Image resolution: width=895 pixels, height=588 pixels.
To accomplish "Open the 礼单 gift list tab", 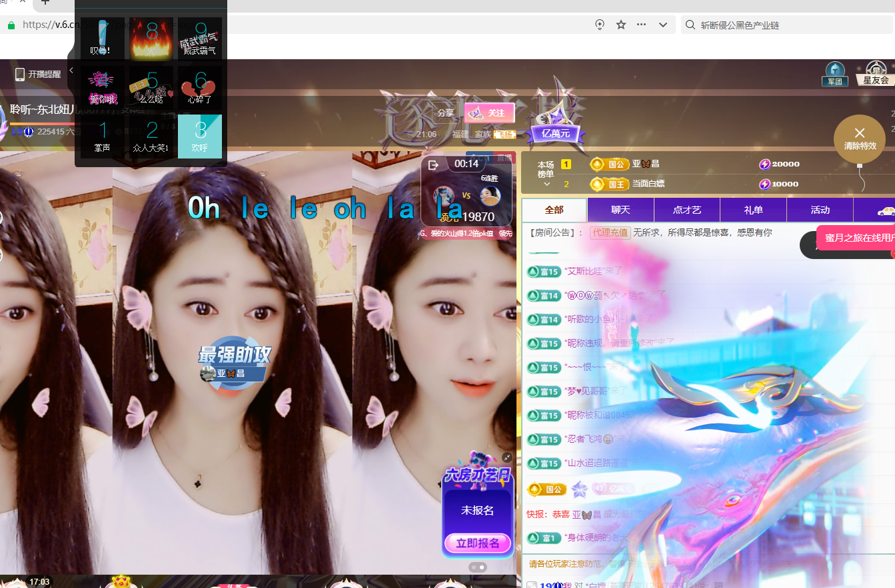I will pos(753,210).
